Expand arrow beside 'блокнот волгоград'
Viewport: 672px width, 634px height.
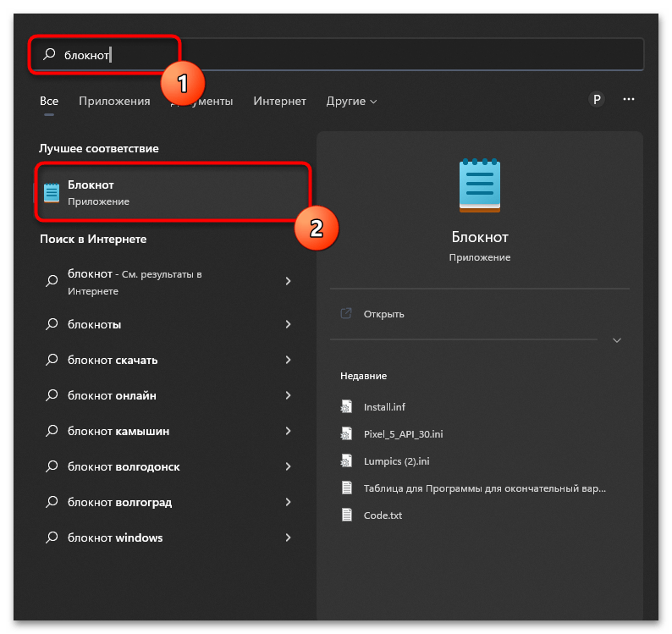point(288,503)
